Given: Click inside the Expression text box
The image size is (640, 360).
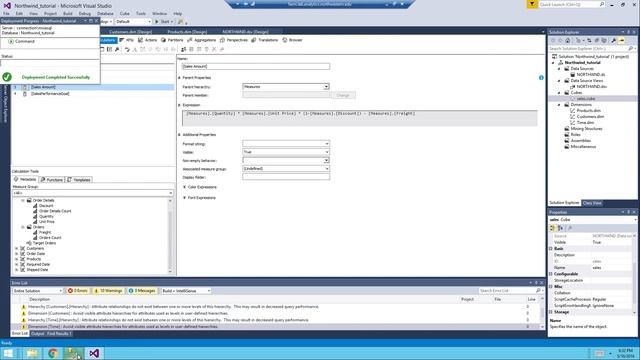Looking at the screenshot, I should pyautogui.click(x=360, y=118).
